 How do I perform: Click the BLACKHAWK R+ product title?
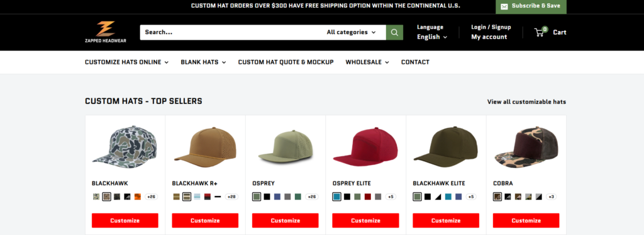[195, 183]
